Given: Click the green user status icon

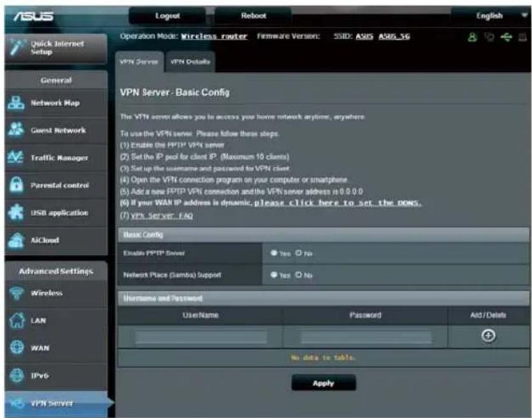Looking at the screenshot, I should (x=472, y=37).
